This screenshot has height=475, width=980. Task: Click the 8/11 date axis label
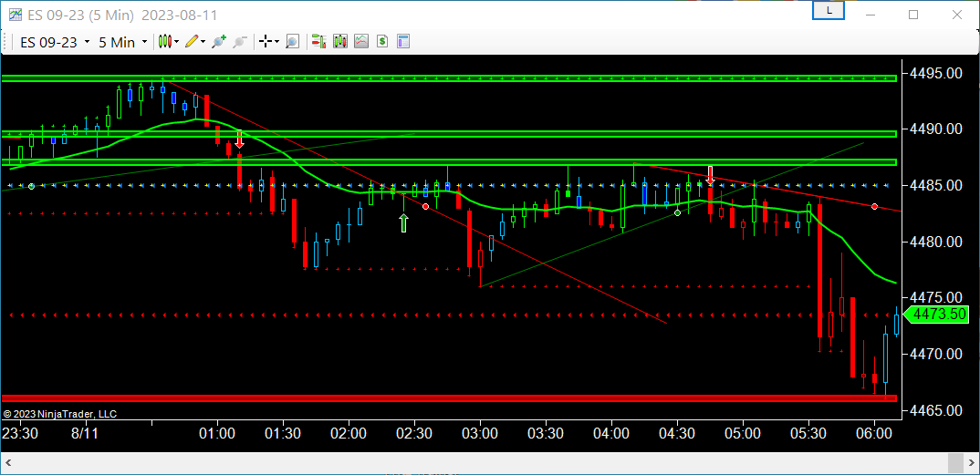(x=84, y=433)
